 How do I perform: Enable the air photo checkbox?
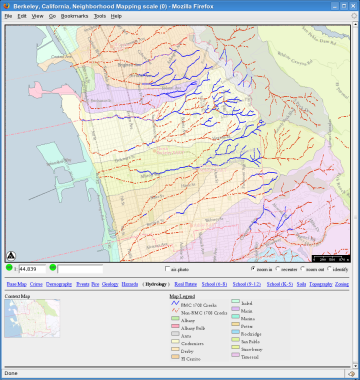(167, 269)
